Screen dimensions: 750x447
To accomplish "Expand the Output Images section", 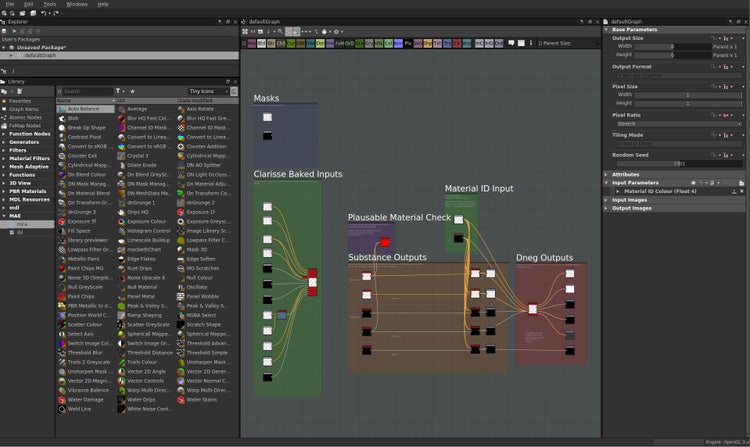I will [x=606, y=208].
